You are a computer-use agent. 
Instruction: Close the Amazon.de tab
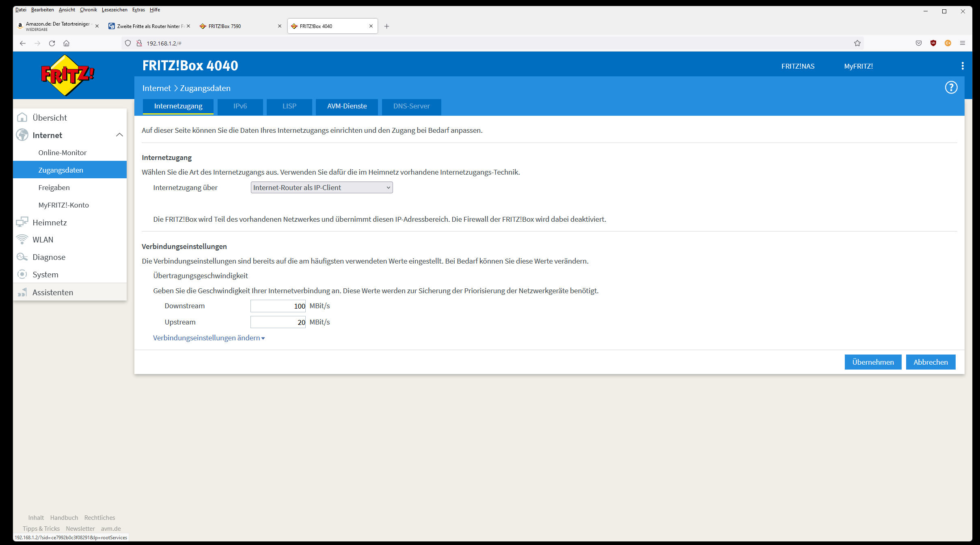(97, 26)
